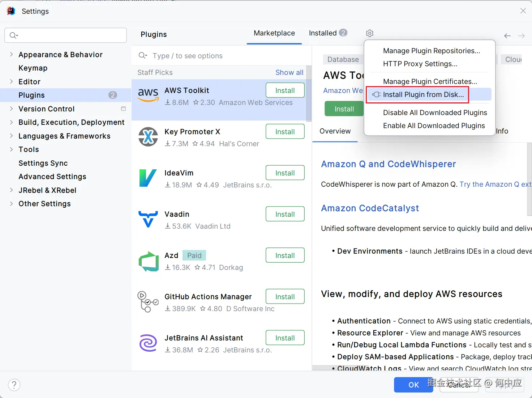532x398 pixels.
Task: Click the Key Promoter X icon
Action: [148, 137]
